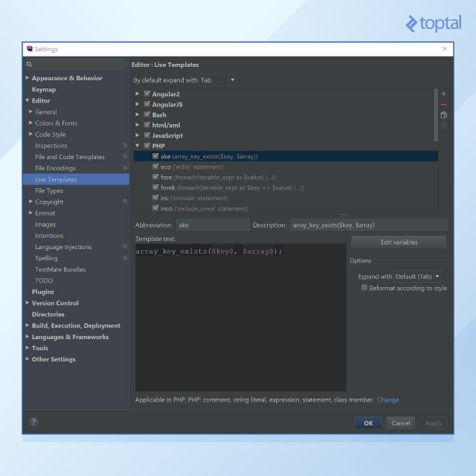
Task: Toggle the fore template checkbox
Action: click(155, 177)
